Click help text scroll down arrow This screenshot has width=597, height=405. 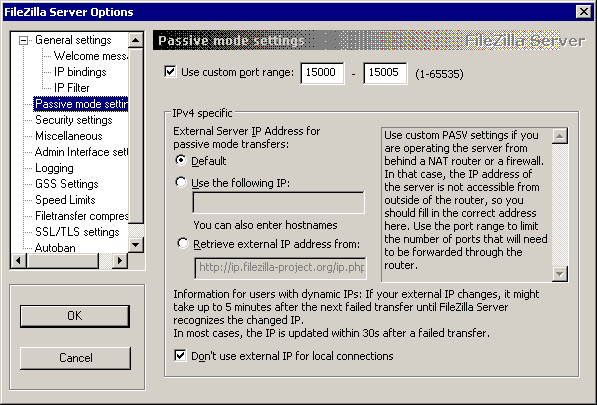click(560, 273)
